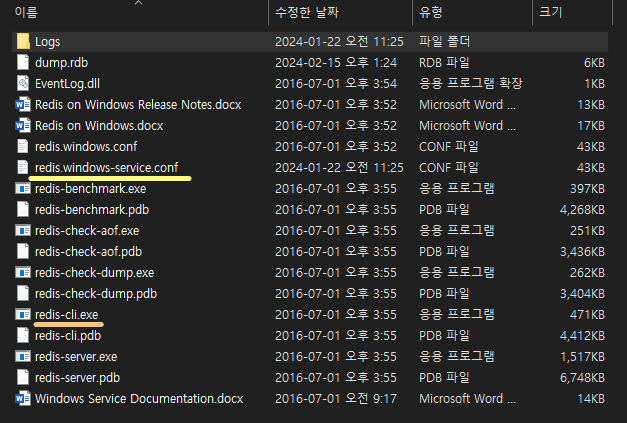
Task: Click the 3,404KB size cell
Action: pyautogui.click(x=582, y=293)
